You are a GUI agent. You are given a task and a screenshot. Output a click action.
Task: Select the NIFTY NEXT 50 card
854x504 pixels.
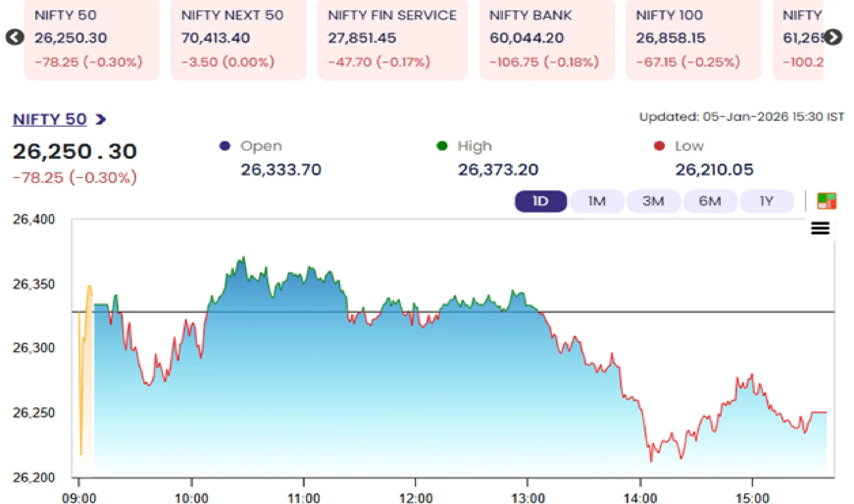[x=238, y=39]
